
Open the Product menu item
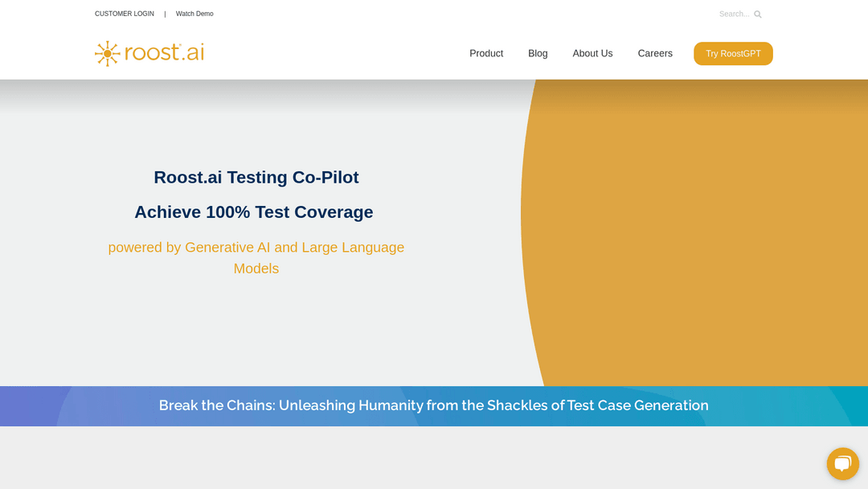486,53
